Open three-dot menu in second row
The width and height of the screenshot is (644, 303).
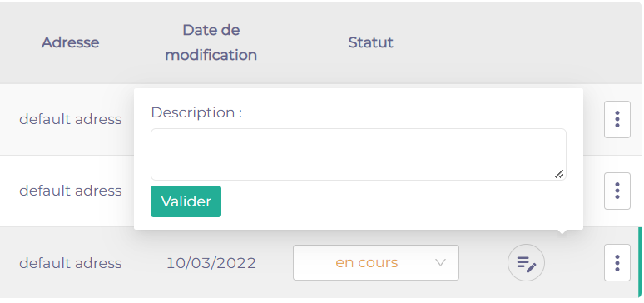(617, 191)
